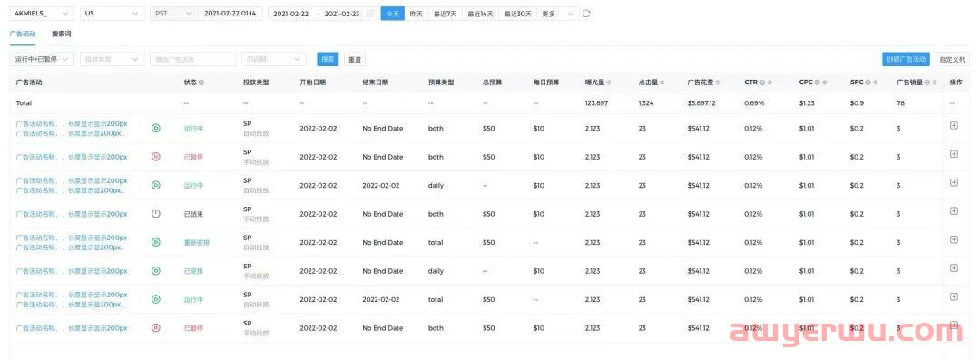Sort by 广告销量 using its sort arrows
980x359 pixels.
(x=934, y=82)
